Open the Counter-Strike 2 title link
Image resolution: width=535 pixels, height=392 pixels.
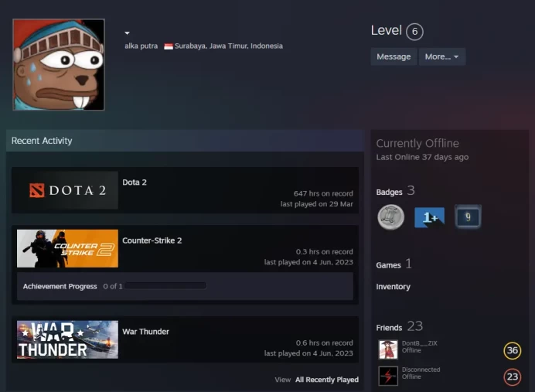pyautogui.click(x=152, y=240)
